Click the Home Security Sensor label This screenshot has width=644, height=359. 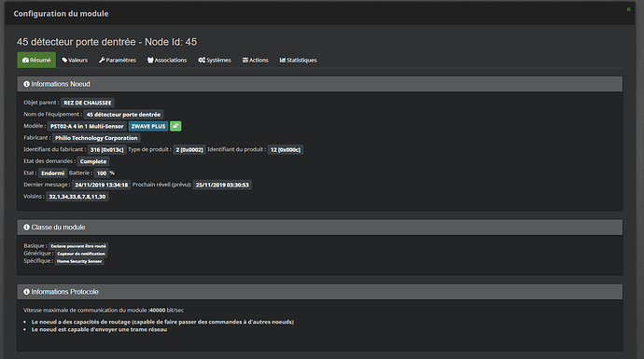(x=79, y=261)
